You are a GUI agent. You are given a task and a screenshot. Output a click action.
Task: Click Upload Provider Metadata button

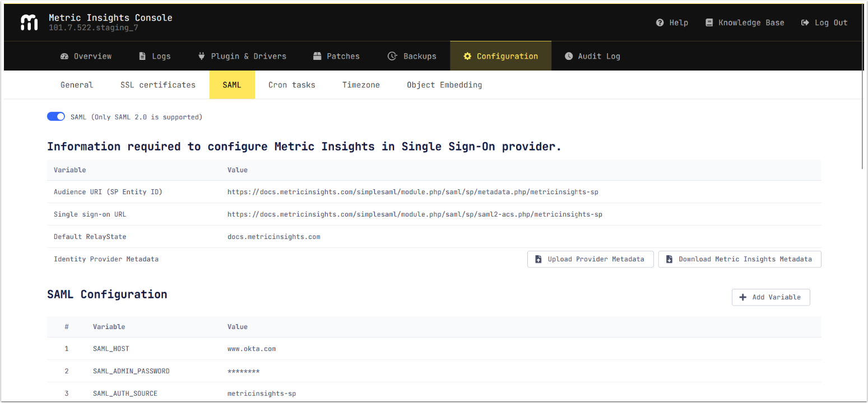590,259
